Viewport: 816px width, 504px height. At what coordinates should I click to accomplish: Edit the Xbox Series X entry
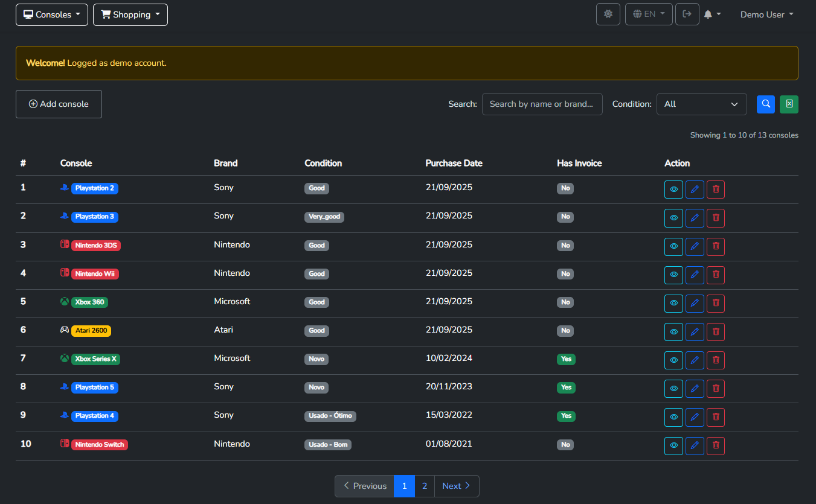695,360
